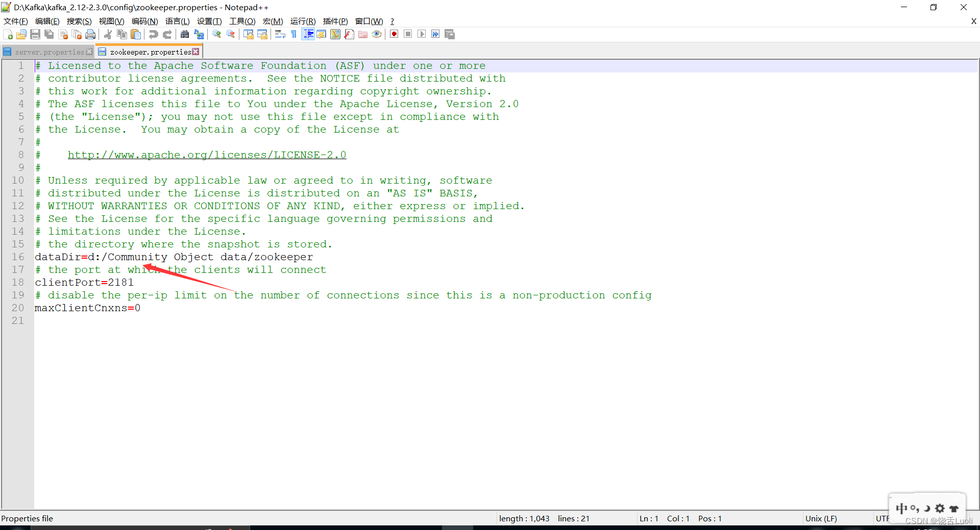Open the 编码(N) Encoding menu

[145, 21]
